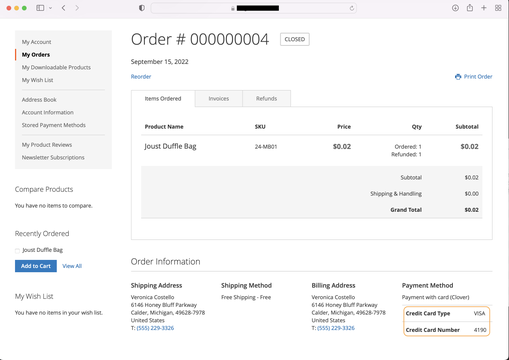This screenshot has width=509, height=360.
Task: Open the Safari downloads icon
Action: pyautogui.click(x=455, y=8)
